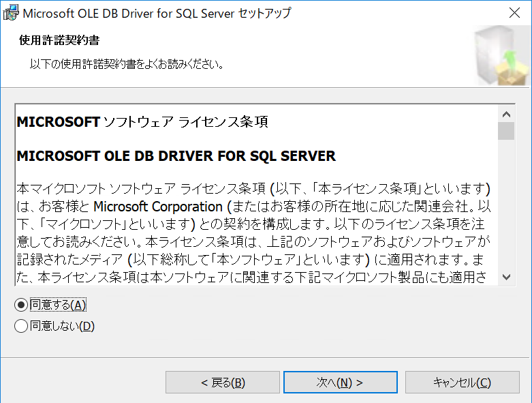The width and height of the screenshot is (532, 403).
Task: Click the empty scrollbar track below the thumb
Action: (x=506, y=205)
